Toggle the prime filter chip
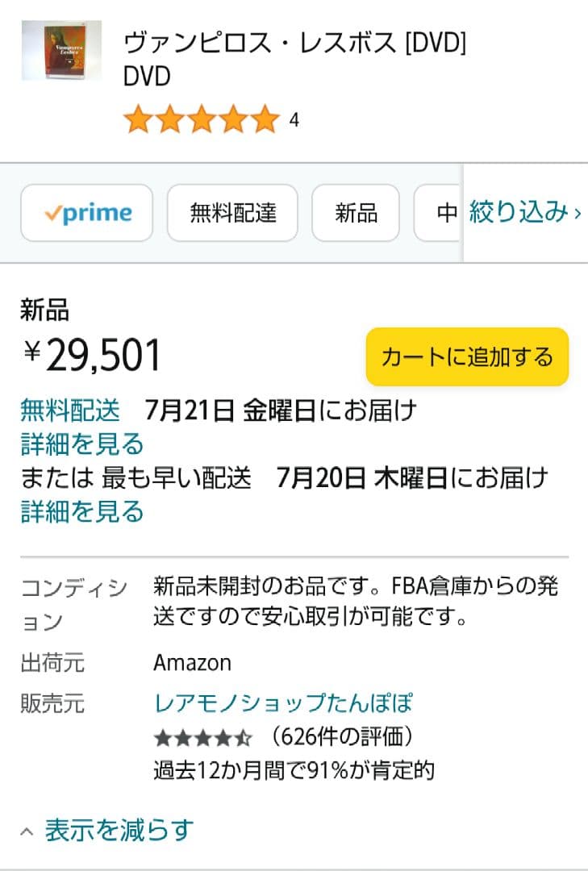Viewport: 588px width, 871px height. 86,212
